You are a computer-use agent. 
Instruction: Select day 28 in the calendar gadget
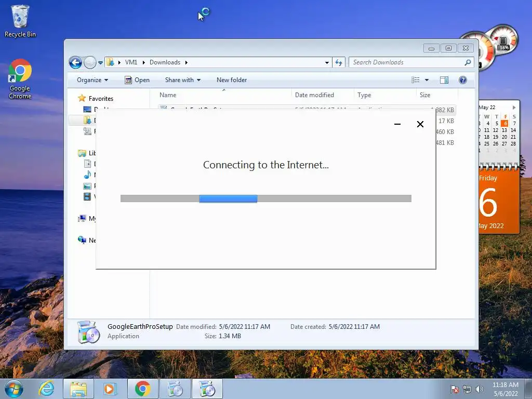pyautogui.click(x=513, y=143)
